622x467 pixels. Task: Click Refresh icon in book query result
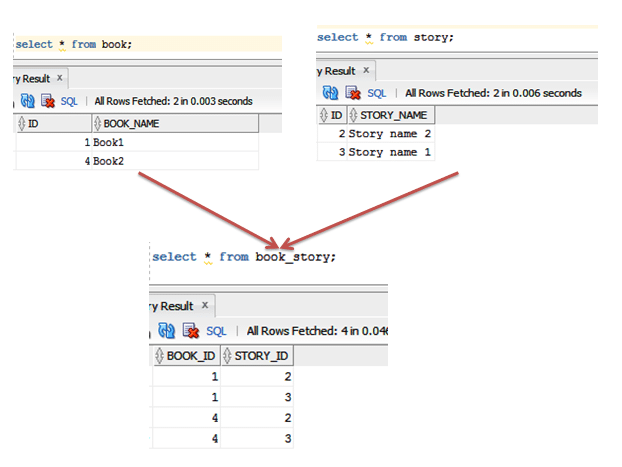pyautogui.click(x=27, y=101)
